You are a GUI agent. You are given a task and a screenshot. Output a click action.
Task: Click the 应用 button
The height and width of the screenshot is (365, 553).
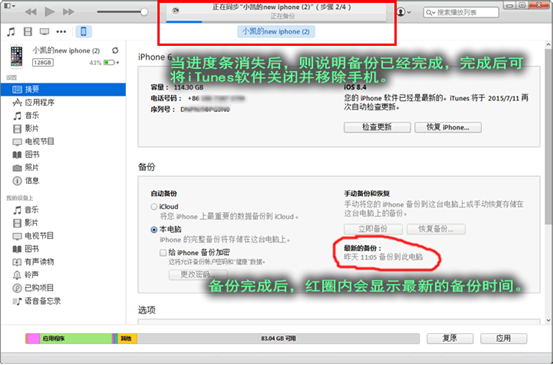504,338
